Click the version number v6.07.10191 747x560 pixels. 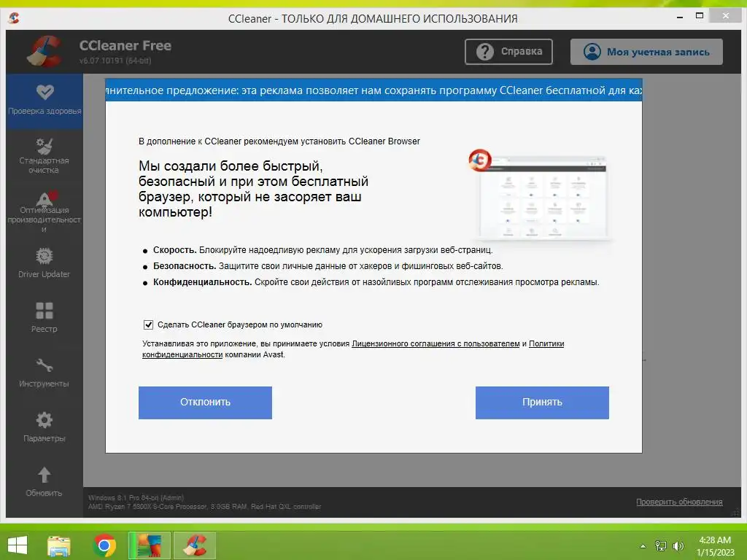115,61
